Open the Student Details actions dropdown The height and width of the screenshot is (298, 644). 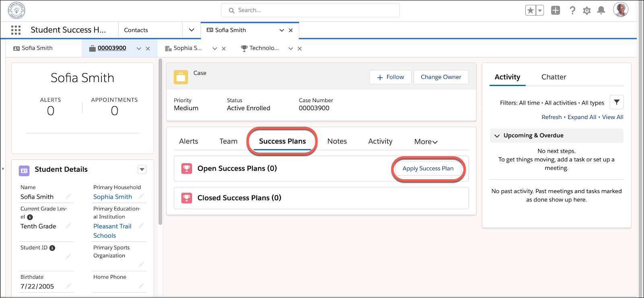click(142, 170)
